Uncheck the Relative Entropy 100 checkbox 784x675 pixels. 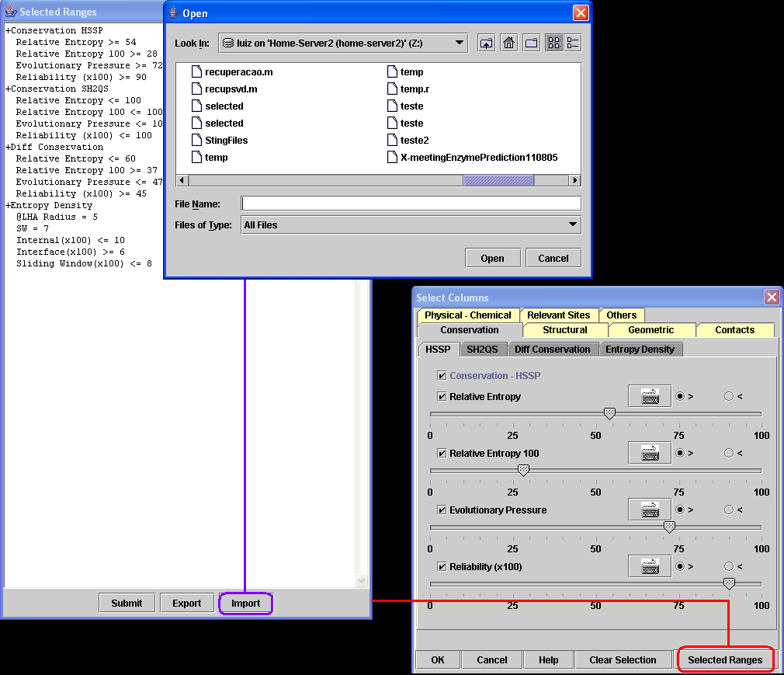click(442, 453)
